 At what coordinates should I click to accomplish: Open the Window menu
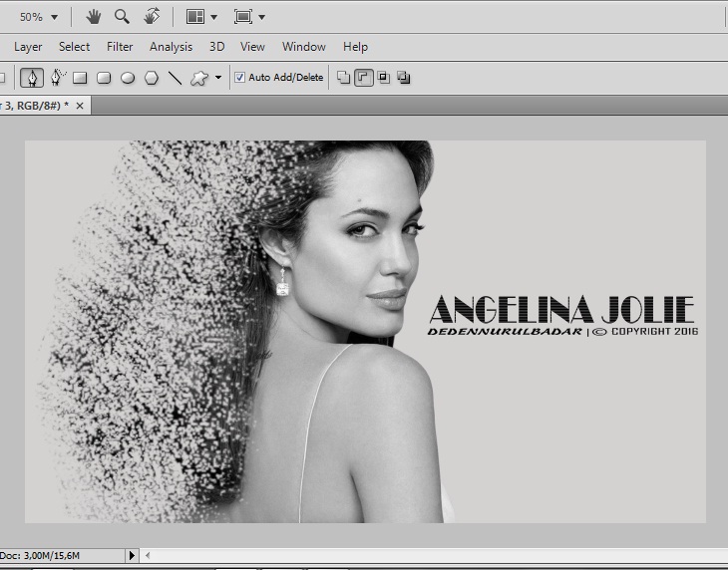click(304, 47)
